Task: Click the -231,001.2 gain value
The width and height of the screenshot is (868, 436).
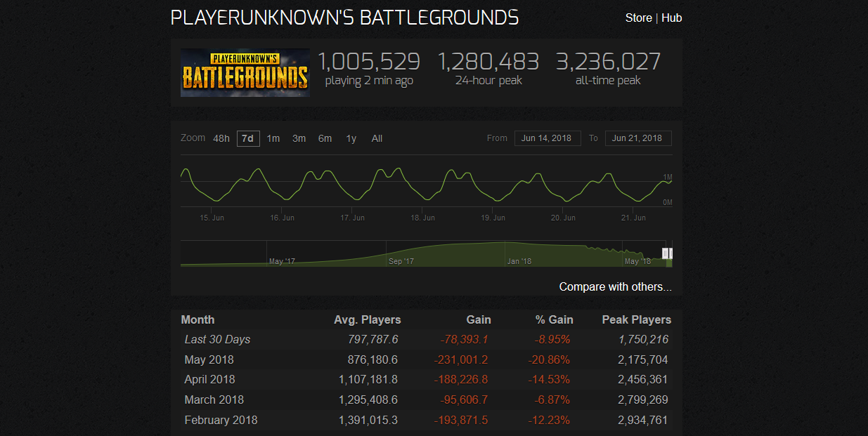Action: 461,359
